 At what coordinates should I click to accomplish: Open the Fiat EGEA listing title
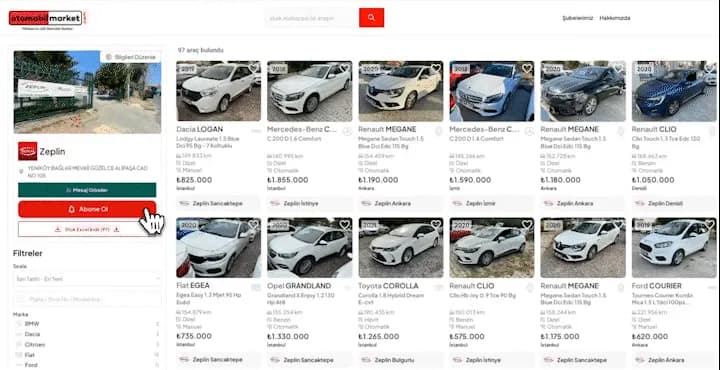[x=193, y=286]
